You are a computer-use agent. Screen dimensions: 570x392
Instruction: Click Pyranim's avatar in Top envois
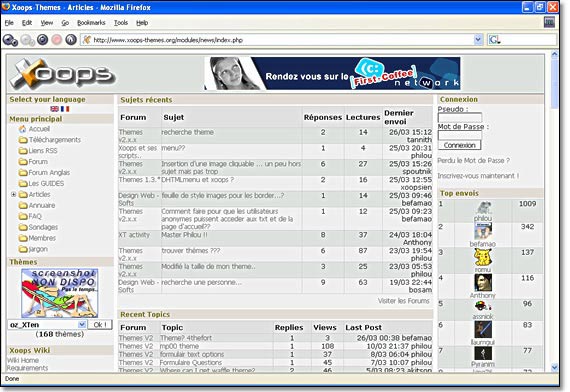tap(483, 353)
